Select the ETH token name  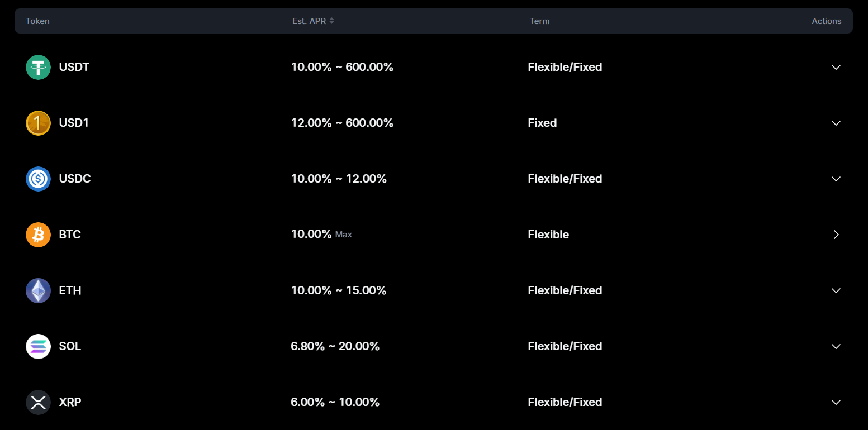(70, 290)
